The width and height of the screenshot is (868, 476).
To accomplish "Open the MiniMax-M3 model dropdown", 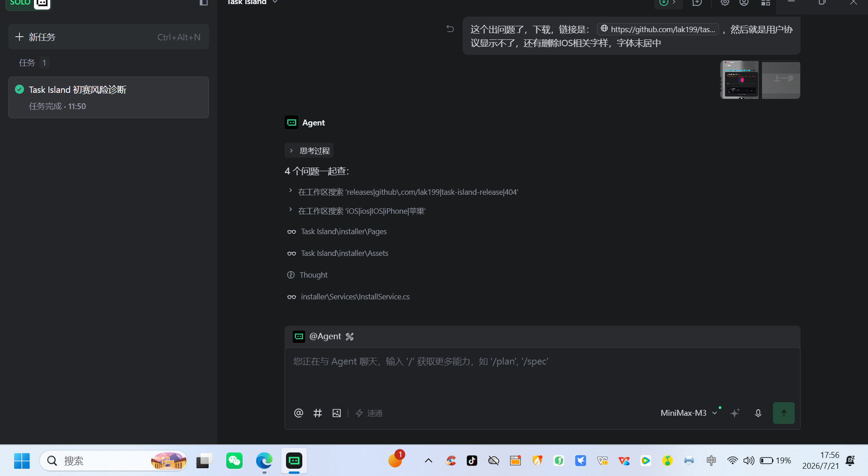I will click(x=689, y=413).
